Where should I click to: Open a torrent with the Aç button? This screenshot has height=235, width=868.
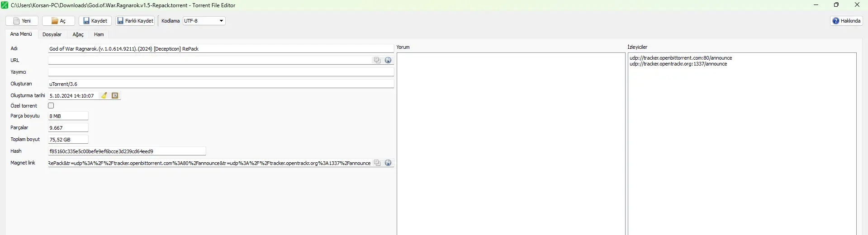point(58,21)
